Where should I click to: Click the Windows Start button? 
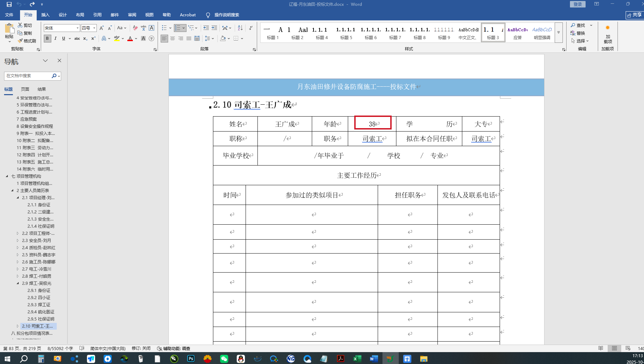click(x=7, y=359)
